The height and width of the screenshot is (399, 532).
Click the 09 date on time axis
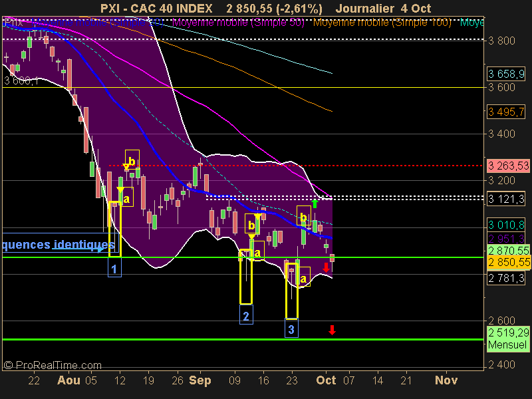tap(235, 380)
